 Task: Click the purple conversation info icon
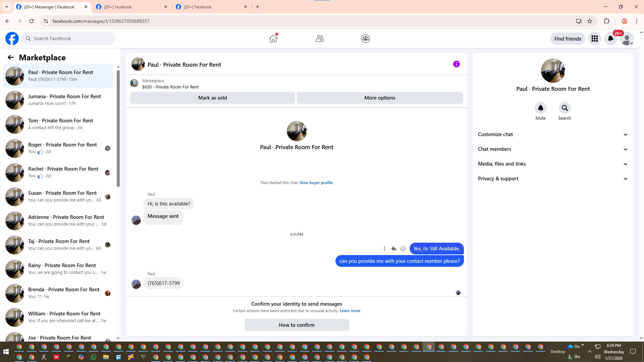pyautogui.click(x=457, y=64)
